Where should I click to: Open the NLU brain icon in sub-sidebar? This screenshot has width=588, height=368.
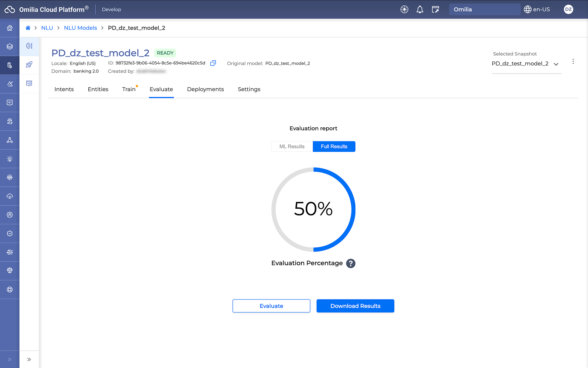click(29, 46)
